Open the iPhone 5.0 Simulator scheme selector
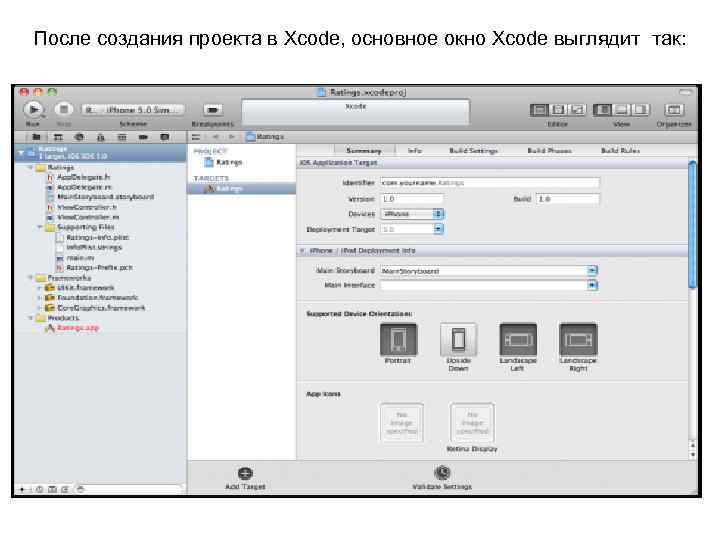 134,110
